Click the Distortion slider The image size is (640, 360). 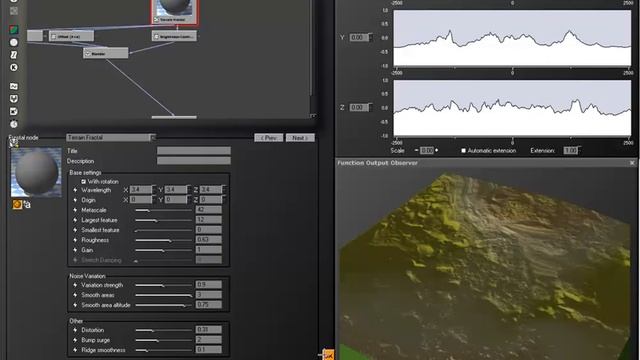point(163,330)
